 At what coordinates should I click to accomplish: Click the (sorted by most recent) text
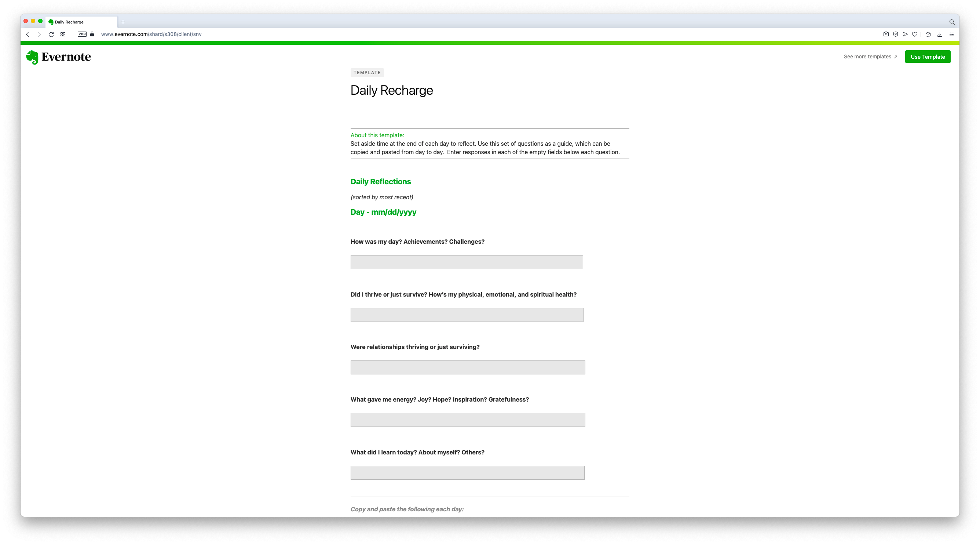tap(381, 197)
